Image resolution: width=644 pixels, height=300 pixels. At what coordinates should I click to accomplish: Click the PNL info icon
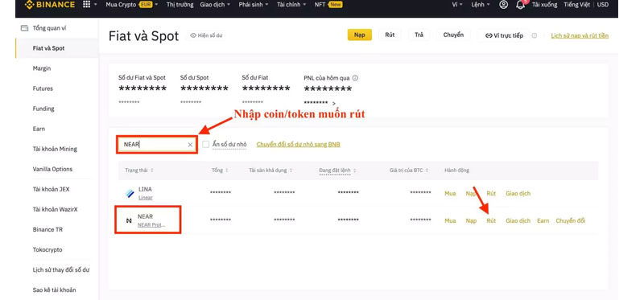(x=355, y=77)
